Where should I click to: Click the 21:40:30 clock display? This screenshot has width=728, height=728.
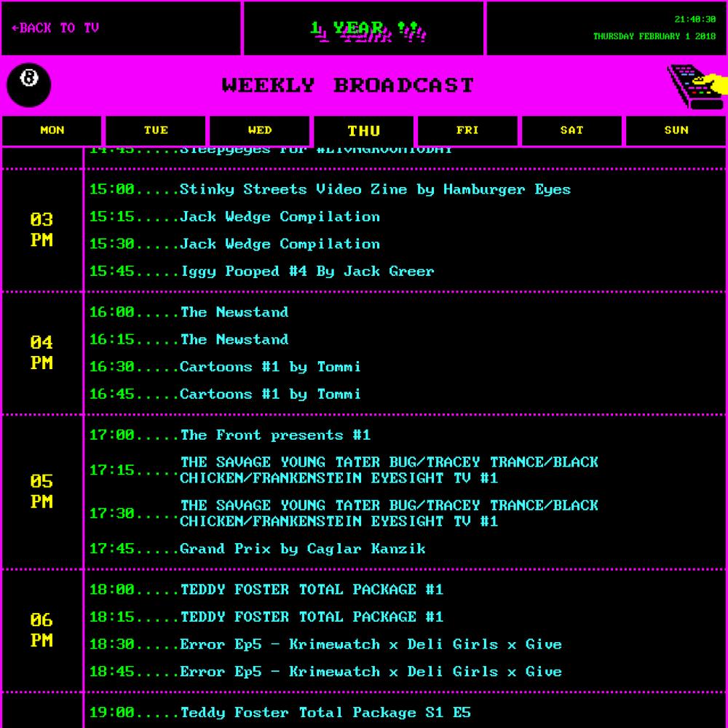pyautogui.click(x=695, y=20)
